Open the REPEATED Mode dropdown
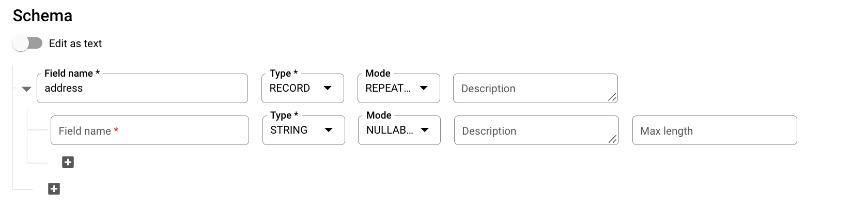Viewport: 868px width, 203px height. coord(399,88)
